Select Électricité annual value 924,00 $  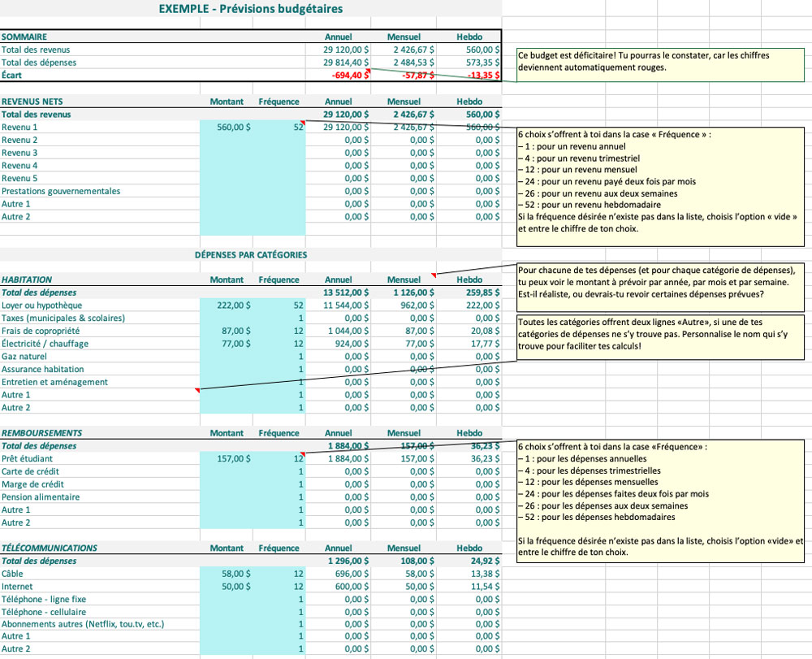coord(352,344)
